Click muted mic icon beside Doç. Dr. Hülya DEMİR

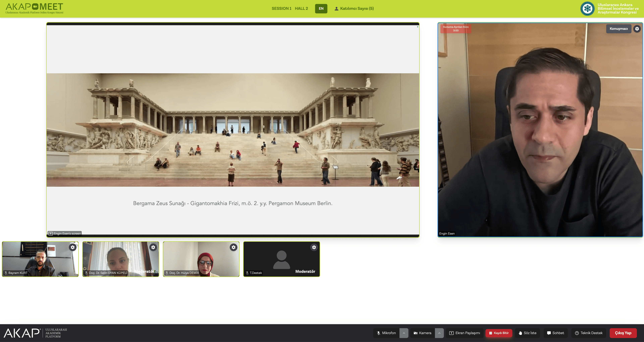pos(167,273)
